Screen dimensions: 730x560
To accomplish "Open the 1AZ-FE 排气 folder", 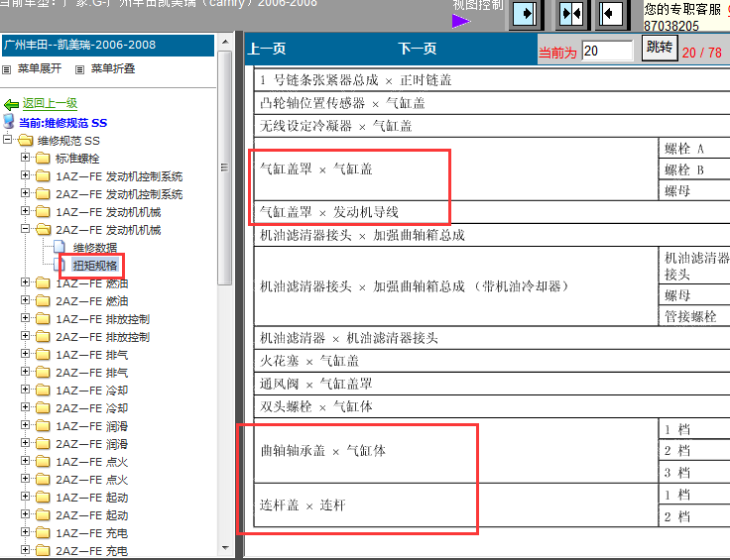I will pos(91,355).
